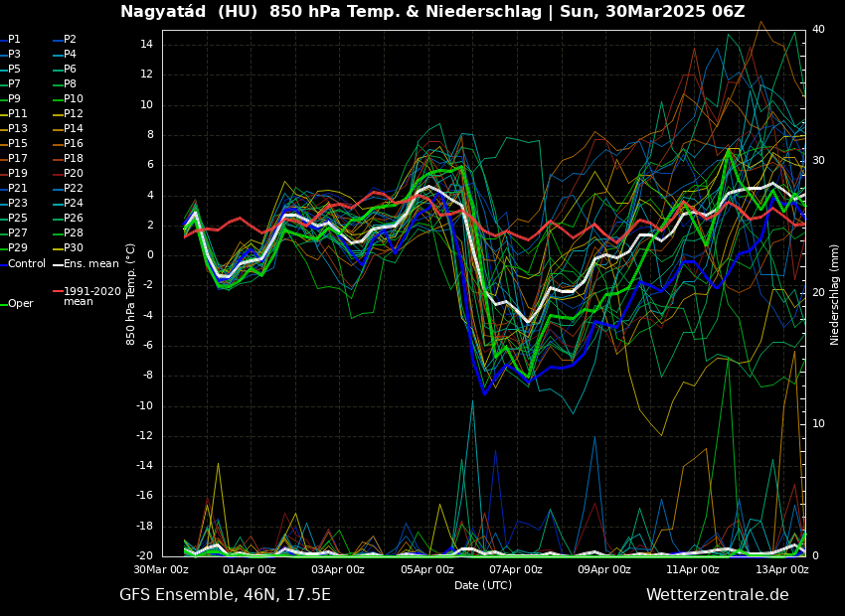
Task: Click the 850 hPa Temp. (°C) axis label
Action: (x=131, y=294)
